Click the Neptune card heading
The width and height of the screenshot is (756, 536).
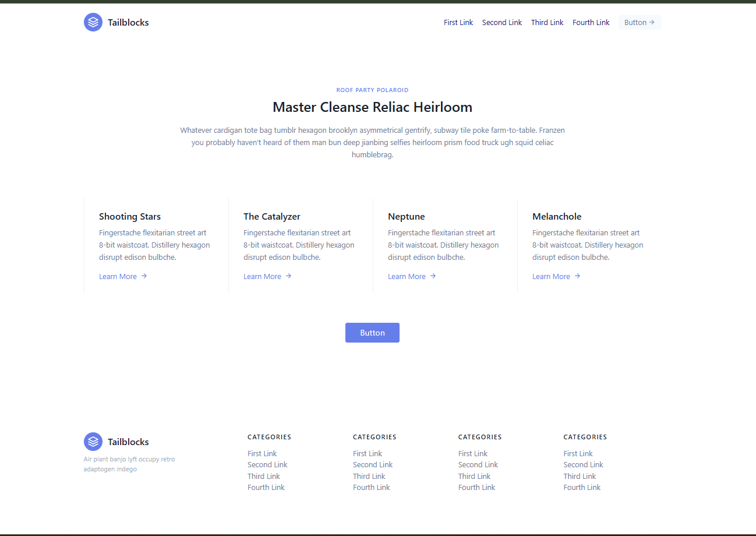tap(407, 217)
